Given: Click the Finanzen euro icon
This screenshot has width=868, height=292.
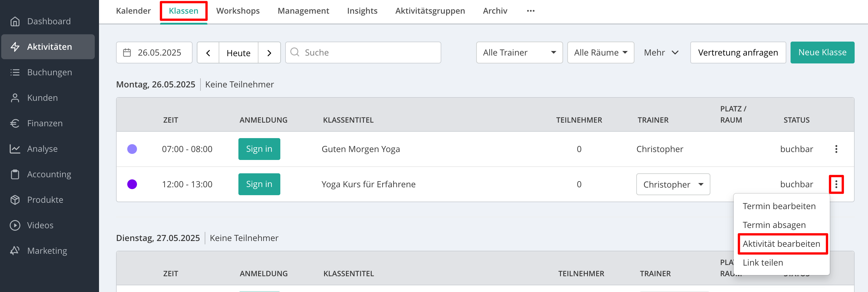Looking at the screenshot, I should point(15,123).
